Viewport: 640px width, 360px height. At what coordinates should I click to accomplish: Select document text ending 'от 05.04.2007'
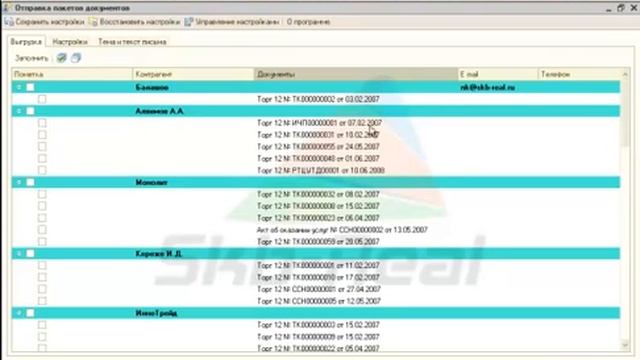(x=318, y=349)
